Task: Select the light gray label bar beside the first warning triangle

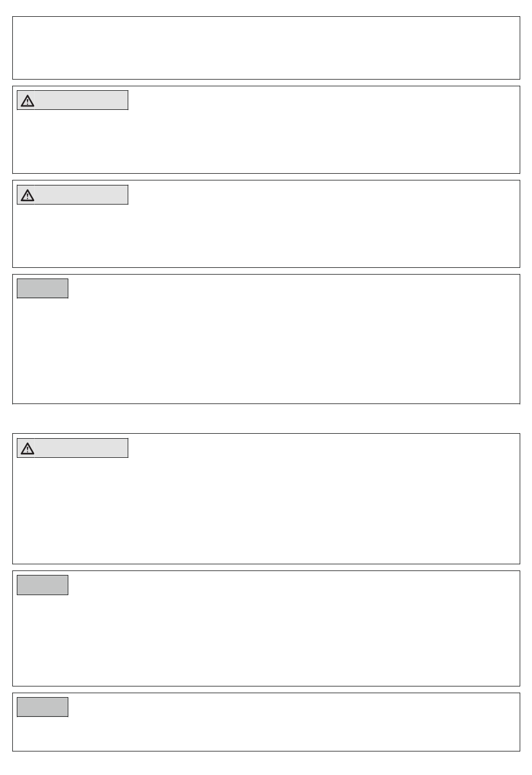Action: click(x=81, y=100)
